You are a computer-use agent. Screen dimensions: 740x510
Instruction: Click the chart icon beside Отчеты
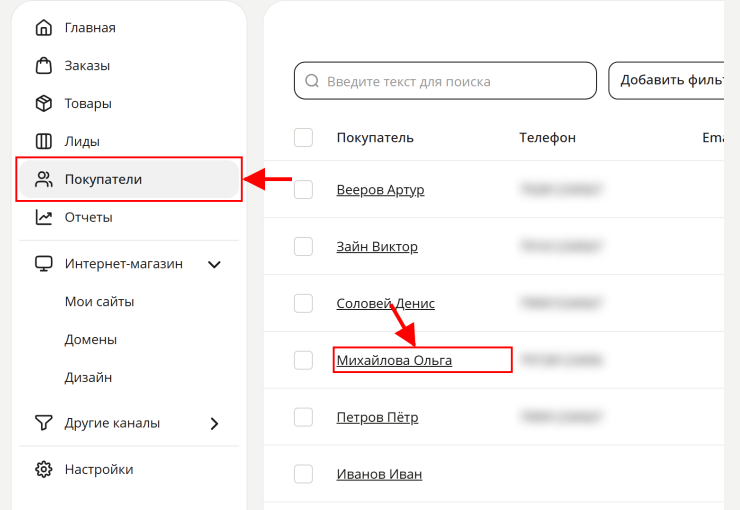(x=43, y=217)
